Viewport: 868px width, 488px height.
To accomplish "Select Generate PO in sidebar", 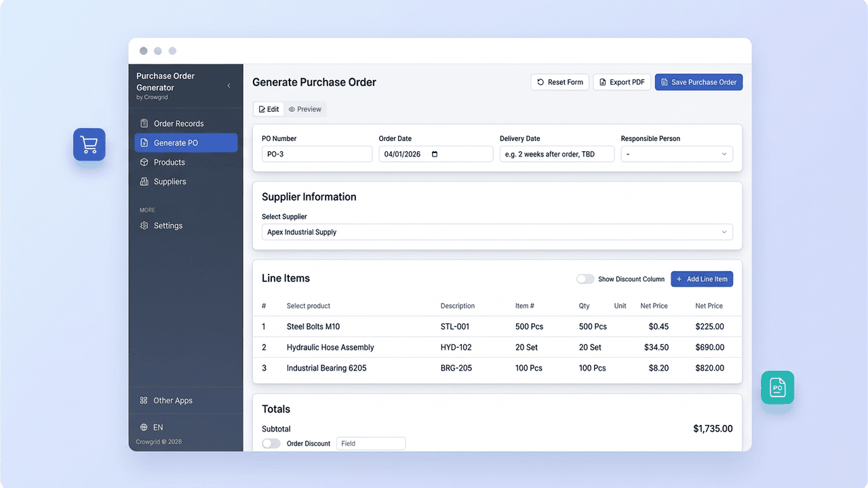I will click(186, 143).
